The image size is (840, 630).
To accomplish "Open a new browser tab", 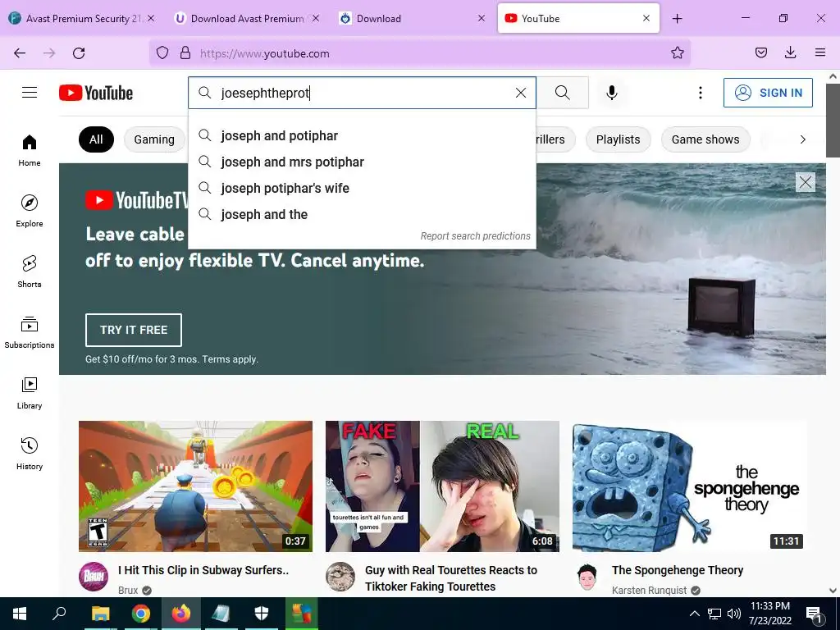I will pyautogui.click(x=677, y=19).
